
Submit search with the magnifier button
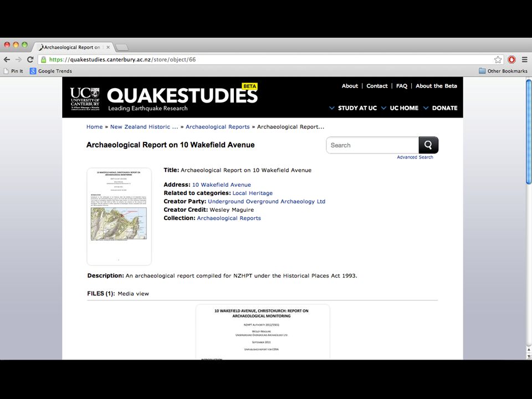click(x=428, y=145)
